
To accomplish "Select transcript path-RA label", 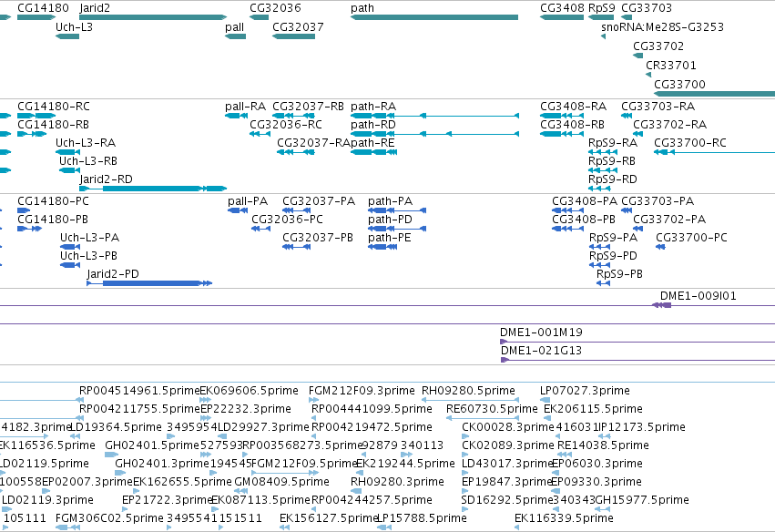I will [x=373, y=107].
